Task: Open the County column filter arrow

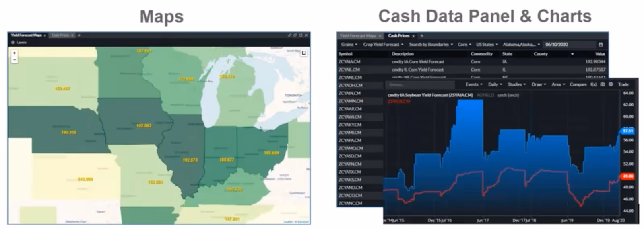Action: click(x=572, y=54)
